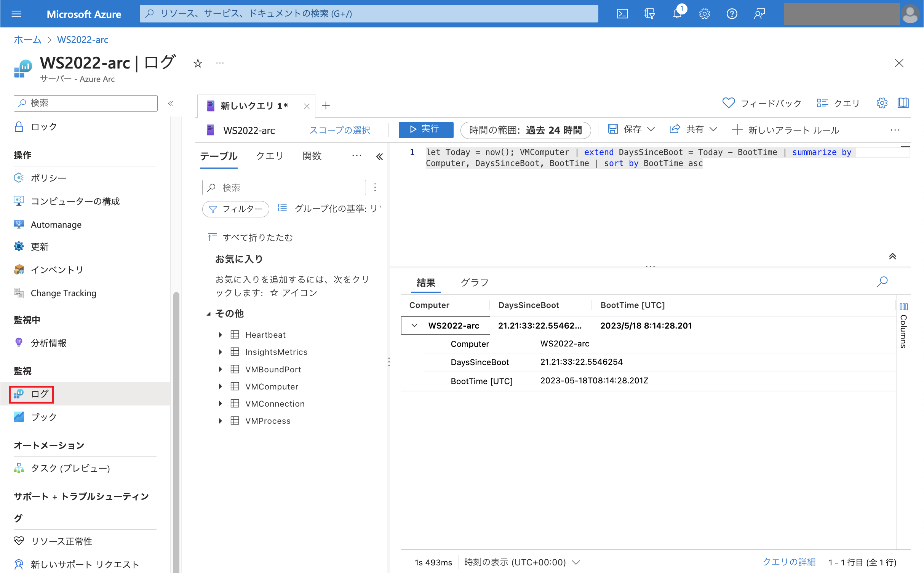Click the Azure global search box
The width and height of the screenshot is (924, 573).
(x=369, y=14)
